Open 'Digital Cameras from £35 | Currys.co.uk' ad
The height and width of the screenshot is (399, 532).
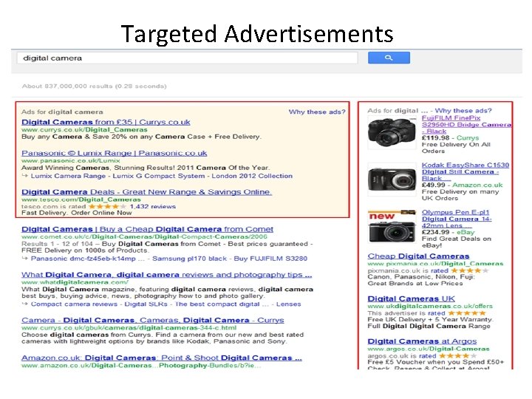[x=106, y=122]
